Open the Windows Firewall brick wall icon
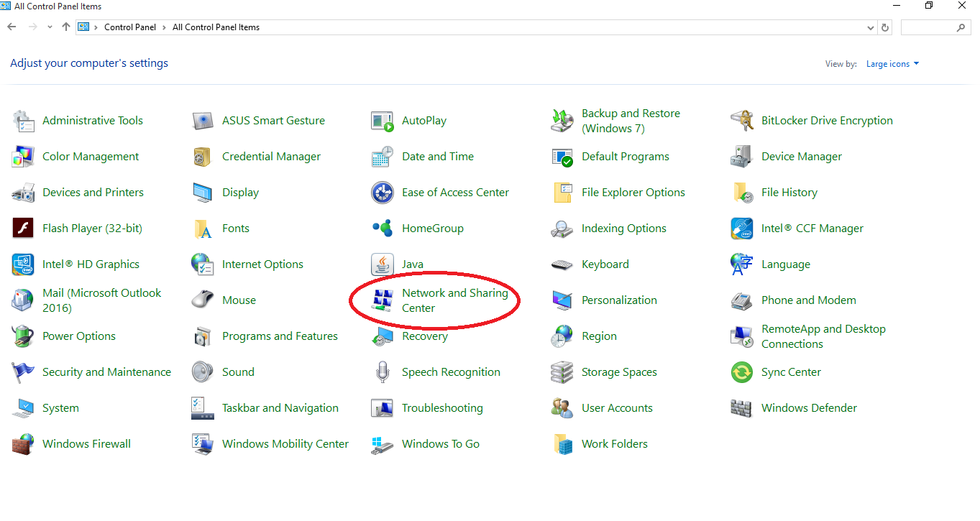The width and height of the screenshot is (980, 521). [23, 444]
